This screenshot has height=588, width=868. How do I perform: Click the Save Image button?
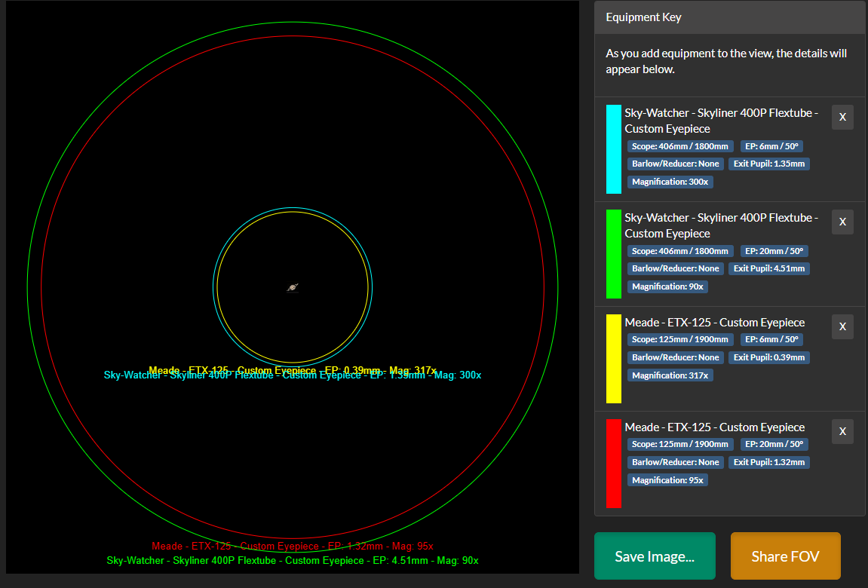click(655, 556)
